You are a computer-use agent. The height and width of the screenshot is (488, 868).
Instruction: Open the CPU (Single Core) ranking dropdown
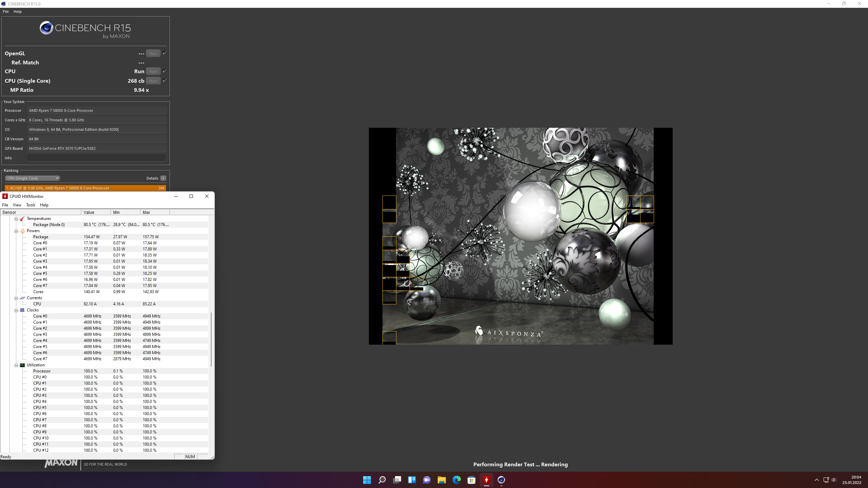click(x=33, y=178)
